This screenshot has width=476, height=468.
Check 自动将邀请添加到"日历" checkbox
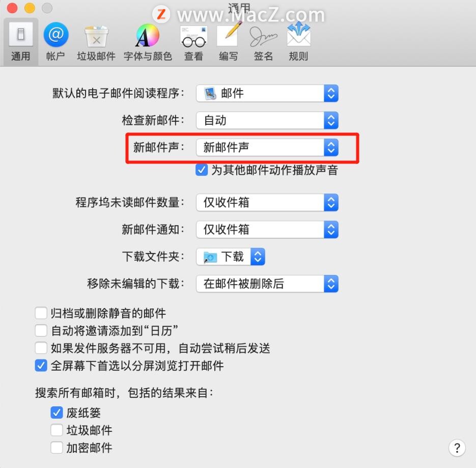[41, 331]
